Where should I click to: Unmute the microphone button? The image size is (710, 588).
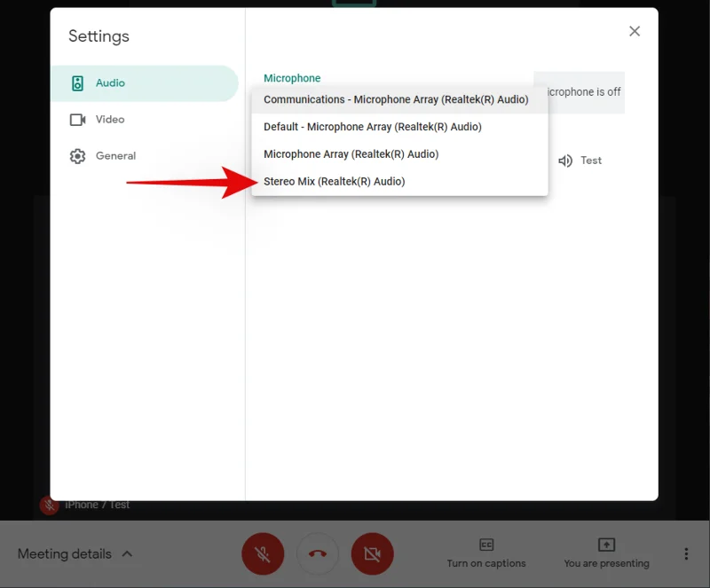(x=263, y=553)
